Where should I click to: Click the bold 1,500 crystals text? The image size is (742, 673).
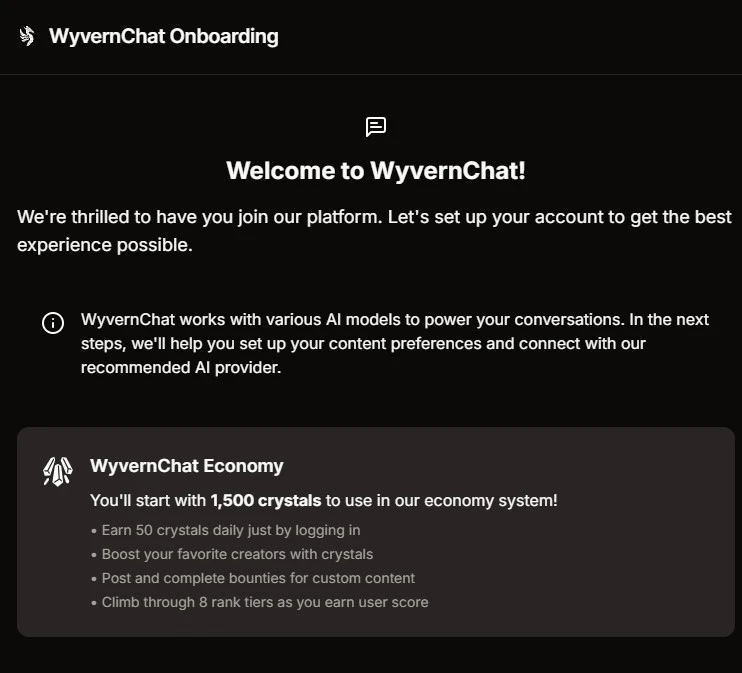pyautogui.click(x=266, y=500)
